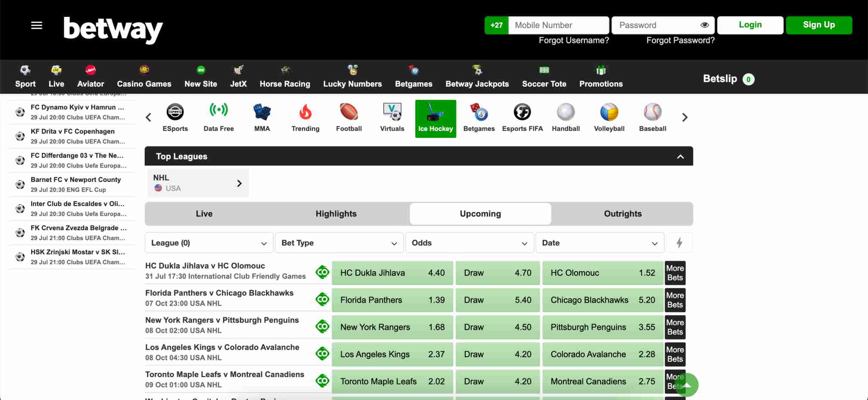The height and width of the screenshot is (400, 868).
Task: Select Baseball category
Action: (x=653, y=119)
